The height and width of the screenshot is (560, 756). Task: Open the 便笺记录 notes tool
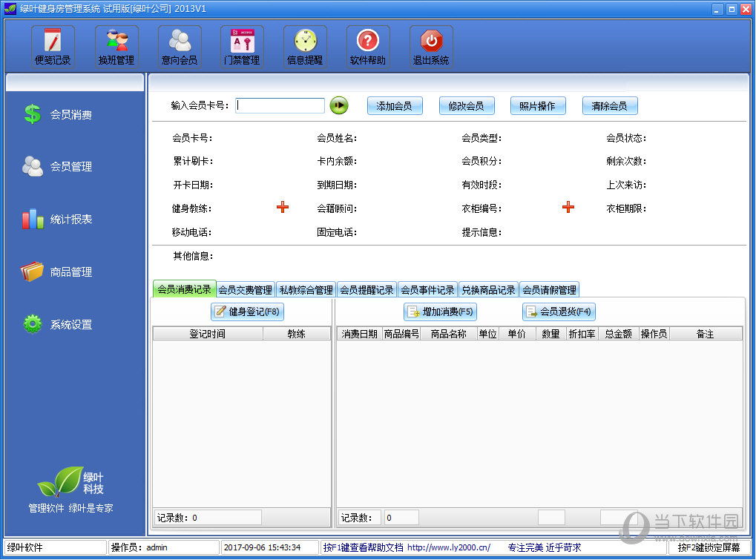[x=53, y=46]
